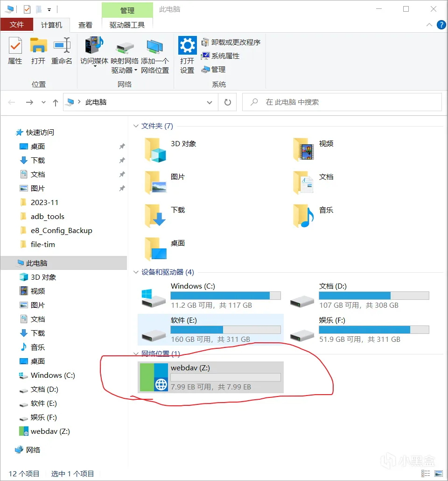Open adb_tools in quick access

[x=48, y=217]
